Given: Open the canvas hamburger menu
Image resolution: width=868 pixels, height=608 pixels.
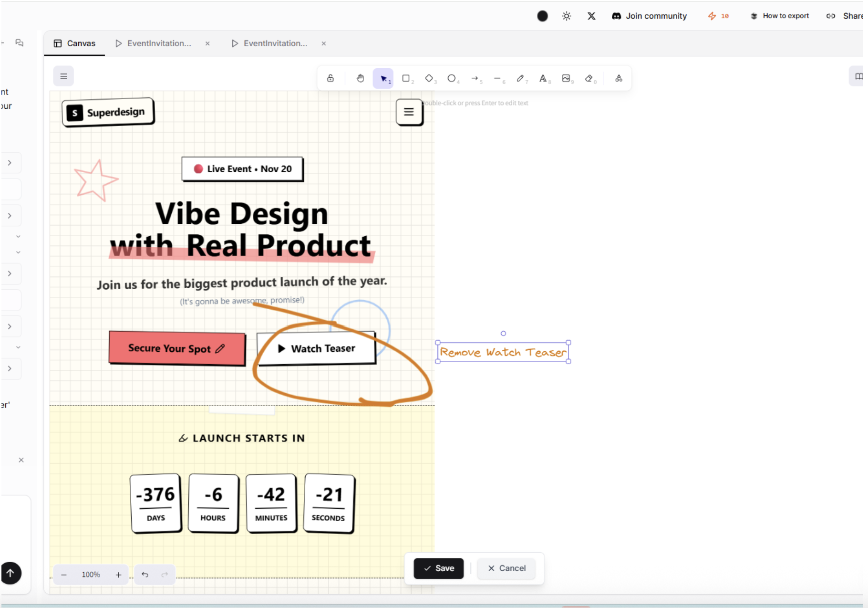Looking at the screenshot, I should click(x=63, y=76).
